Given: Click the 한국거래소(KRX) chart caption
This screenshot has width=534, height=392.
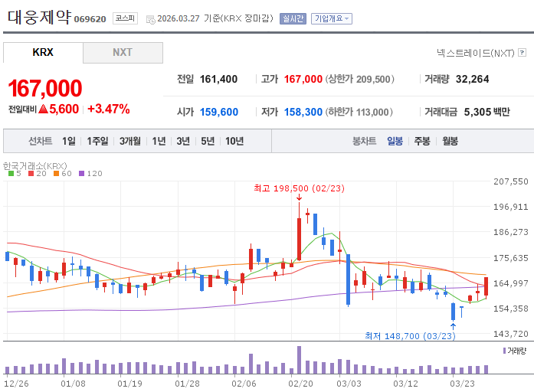Looking at the screenshot, I should click(x=35, y=166).
